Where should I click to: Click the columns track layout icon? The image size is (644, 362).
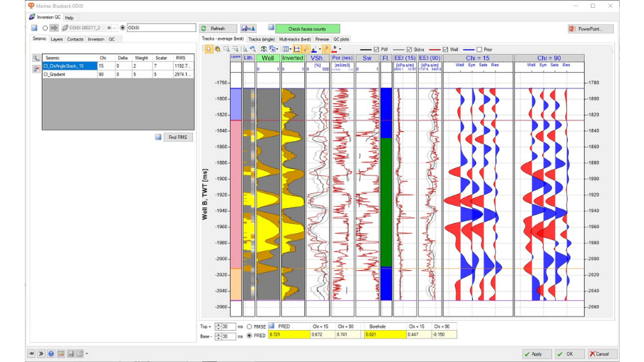point(286,49)
